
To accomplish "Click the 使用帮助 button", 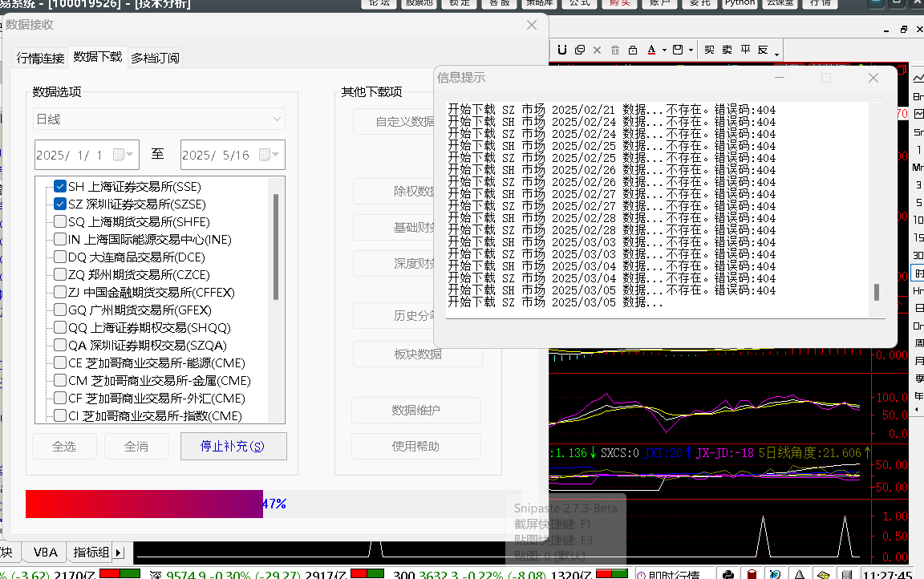I will (x=416, y=446).
